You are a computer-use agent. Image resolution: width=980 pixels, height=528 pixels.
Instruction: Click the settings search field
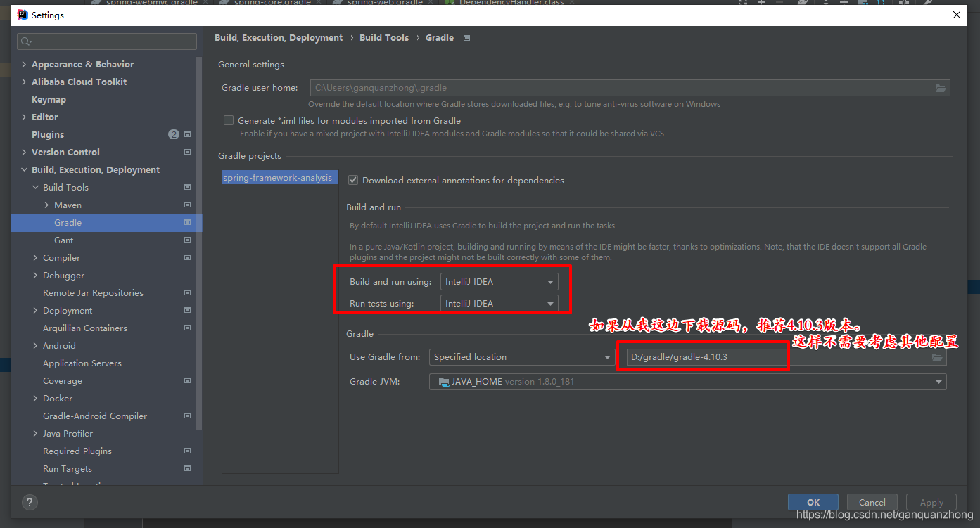coord(107,41)
